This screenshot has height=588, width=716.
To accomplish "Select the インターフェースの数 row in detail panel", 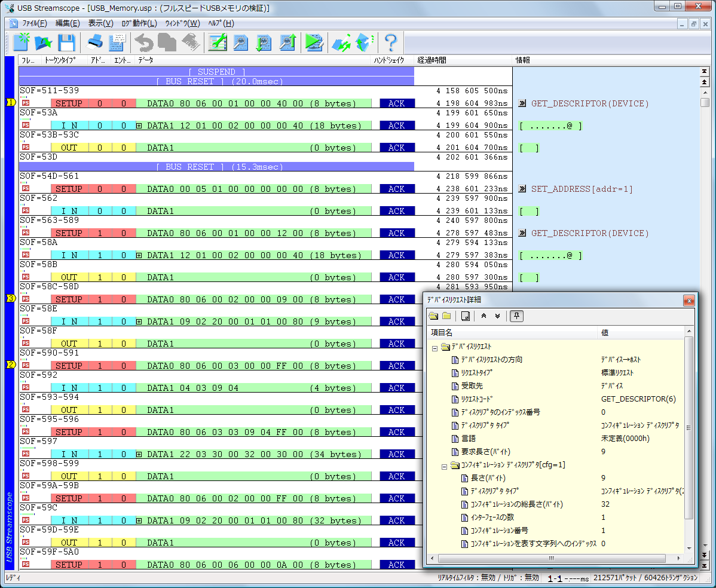I will click(556, 517).
